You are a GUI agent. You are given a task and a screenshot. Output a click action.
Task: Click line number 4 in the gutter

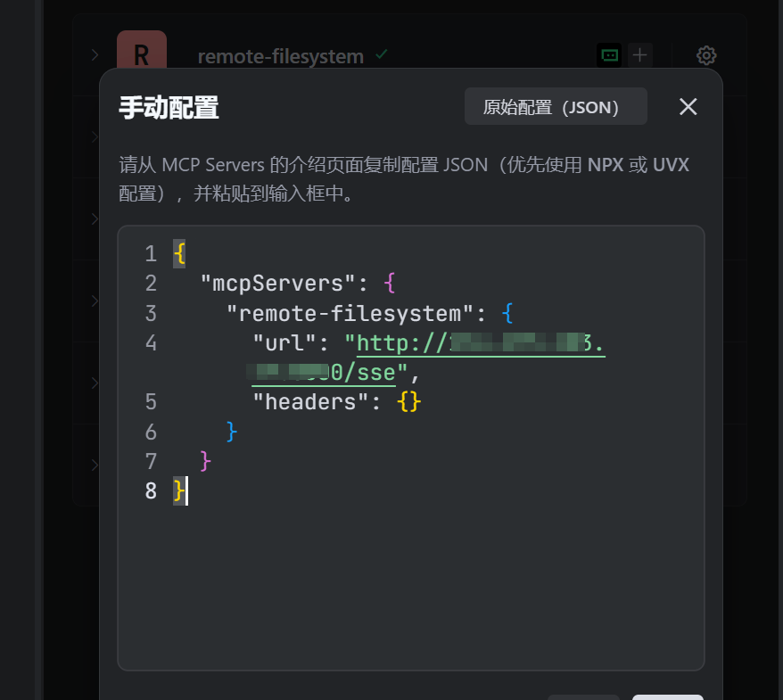pos(151,342)
